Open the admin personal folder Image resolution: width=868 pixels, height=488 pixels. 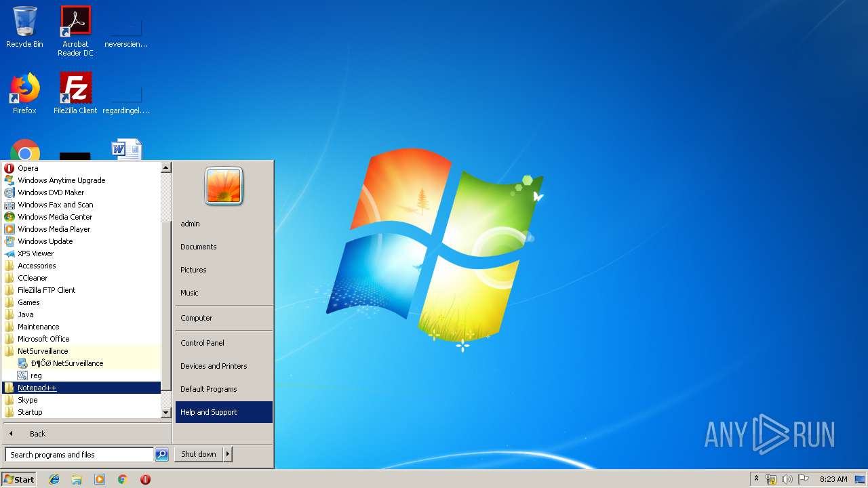pyautogui.click(x=224, y=224)
